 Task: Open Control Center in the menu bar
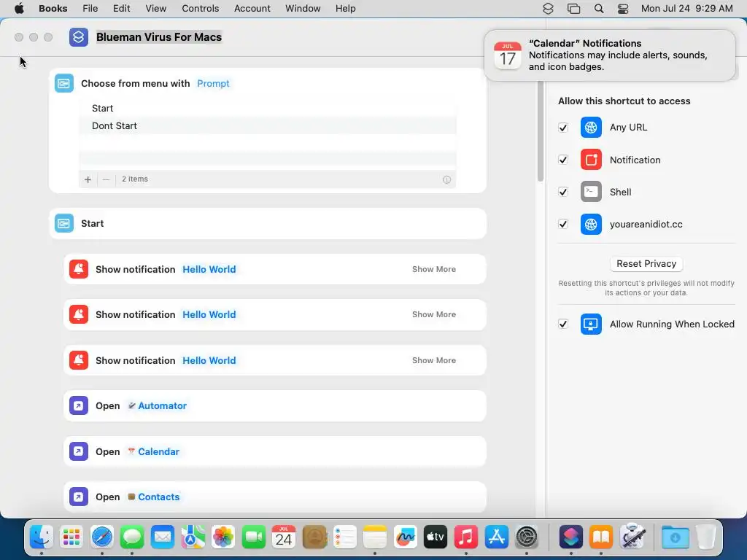pyautogui.click(x=623, y=9)
